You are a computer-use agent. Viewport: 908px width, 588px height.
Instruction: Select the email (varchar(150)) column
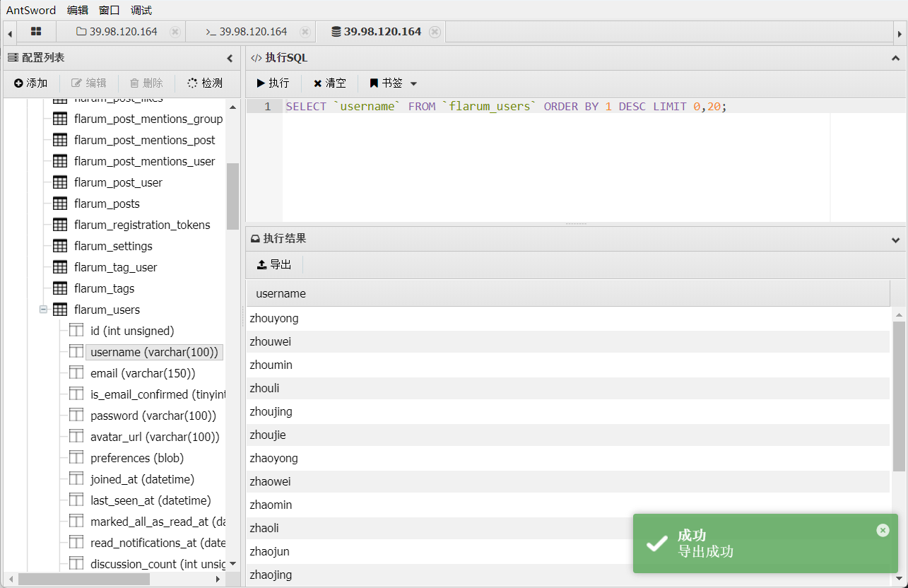143,373
